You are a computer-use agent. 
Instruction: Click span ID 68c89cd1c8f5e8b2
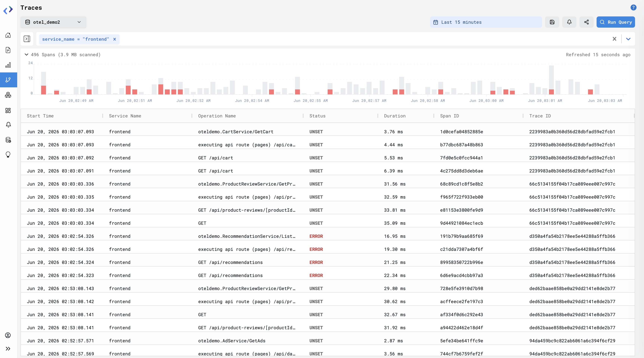point(461,184)
